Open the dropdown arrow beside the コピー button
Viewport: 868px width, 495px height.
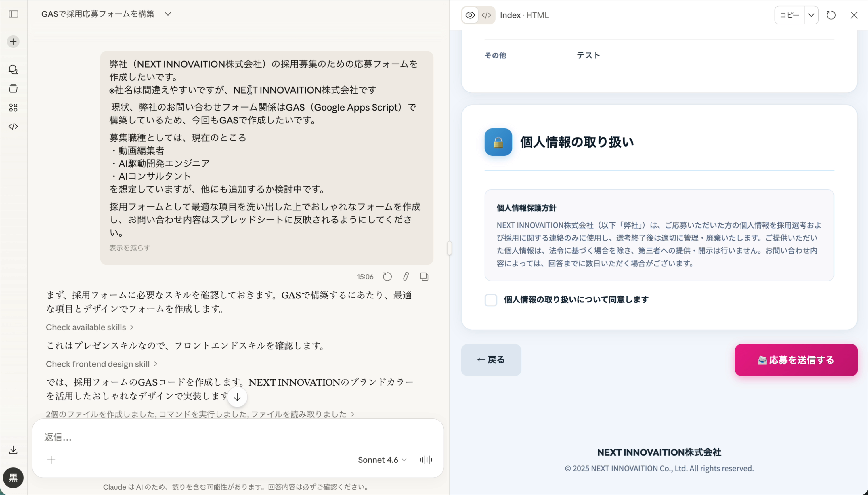tap(811, 15)
